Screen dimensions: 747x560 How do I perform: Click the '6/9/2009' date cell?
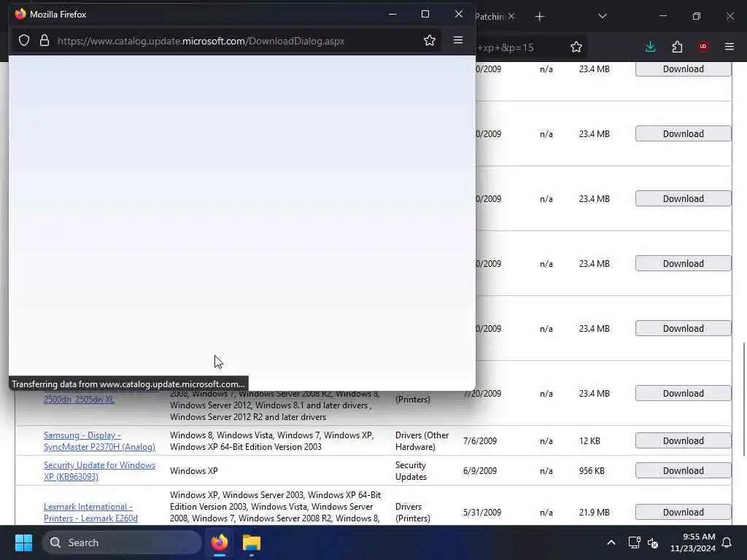[480, 471]
